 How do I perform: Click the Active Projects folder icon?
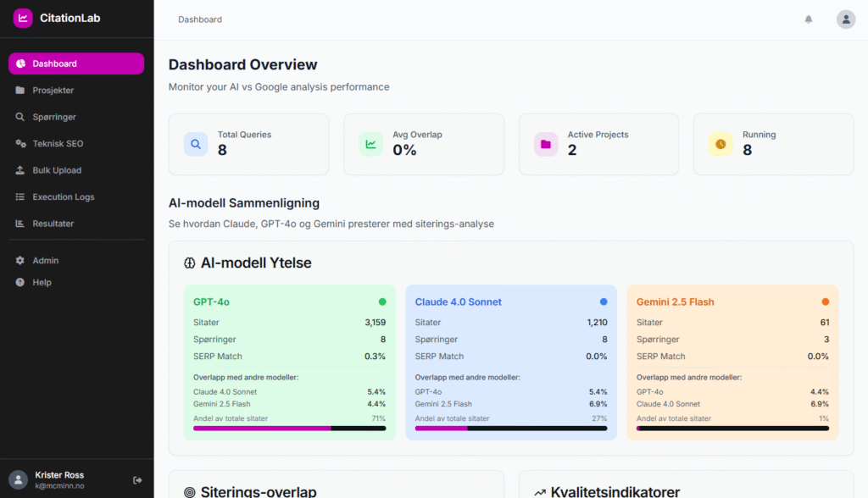[x=546, y=144]
